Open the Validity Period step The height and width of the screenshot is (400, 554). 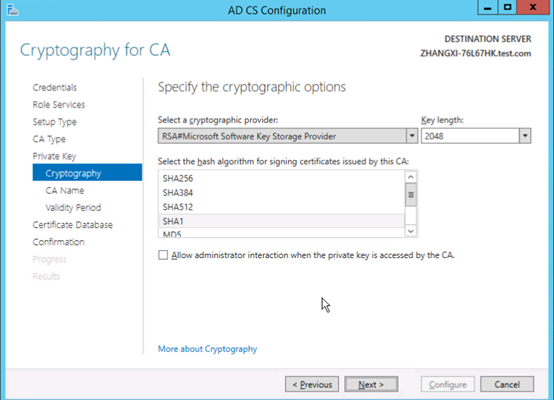pos(73,208)
